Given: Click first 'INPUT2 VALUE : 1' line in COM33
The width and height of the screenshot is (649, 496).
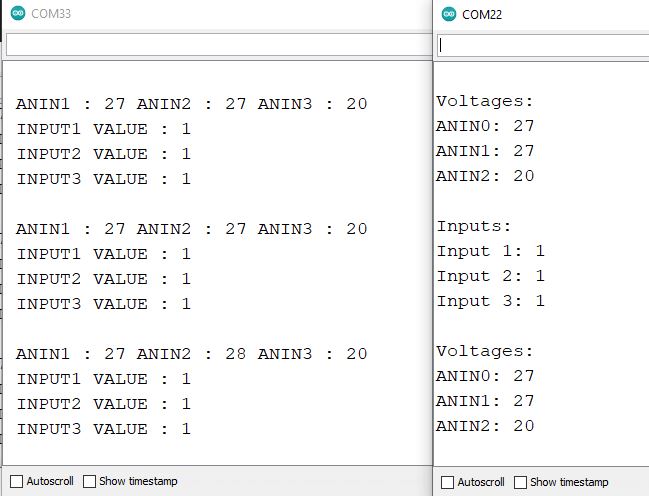Looking at the screenshot, I should click(103, 154).
